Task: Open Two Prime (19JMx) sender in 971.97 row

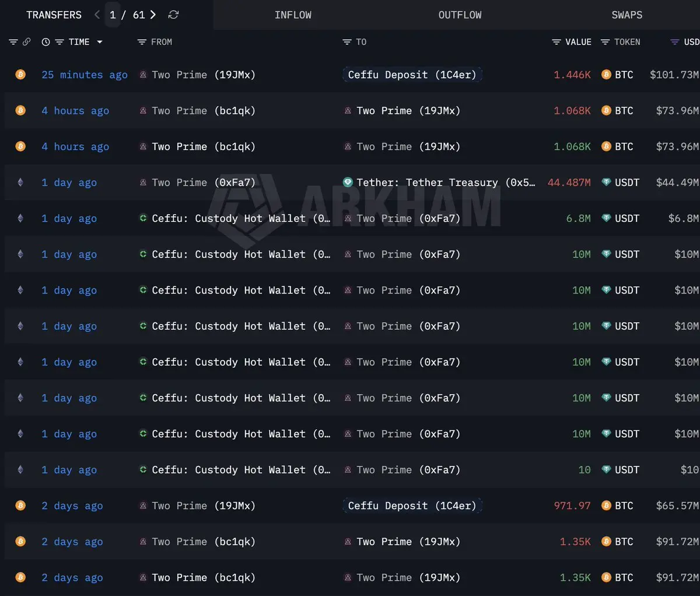Action: coord(204,506)
